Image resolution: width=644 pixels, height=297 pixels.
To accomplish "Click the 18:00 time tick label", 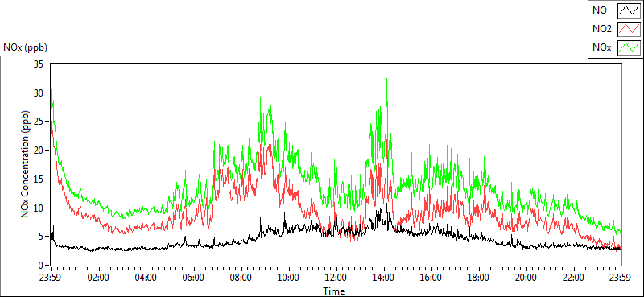I will (x=478, y=278).
